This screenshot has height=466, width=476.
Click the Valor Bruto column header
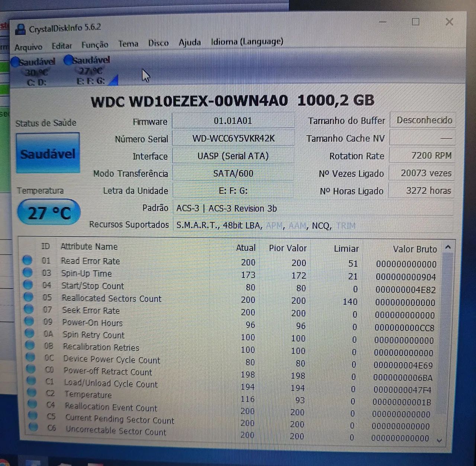415,249
